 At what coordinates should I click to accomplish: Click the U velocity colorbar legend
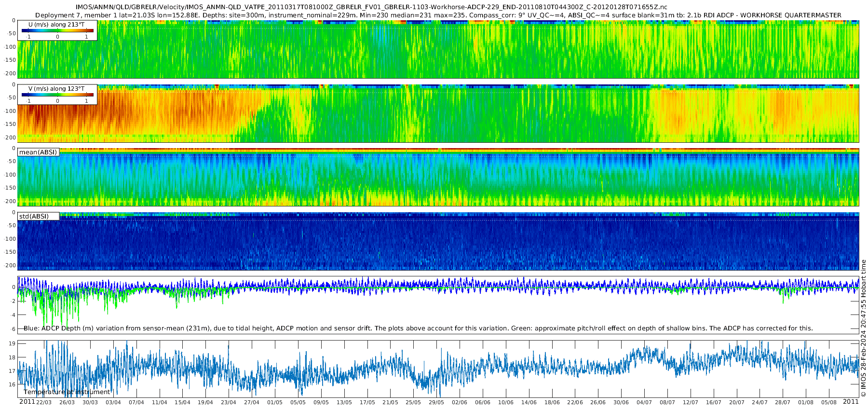click(57, 30)
